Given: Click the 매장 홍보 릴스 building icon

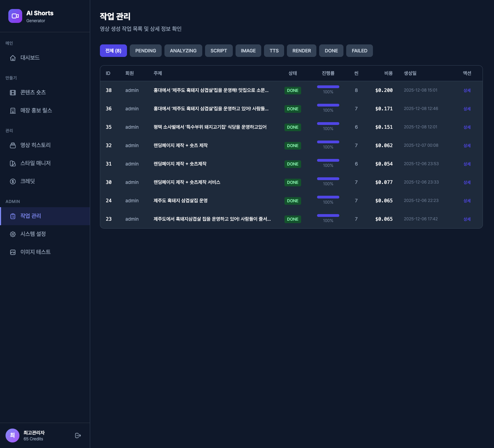Looking at the screenshot, I should pyautogui.click(x=13, y=111).
